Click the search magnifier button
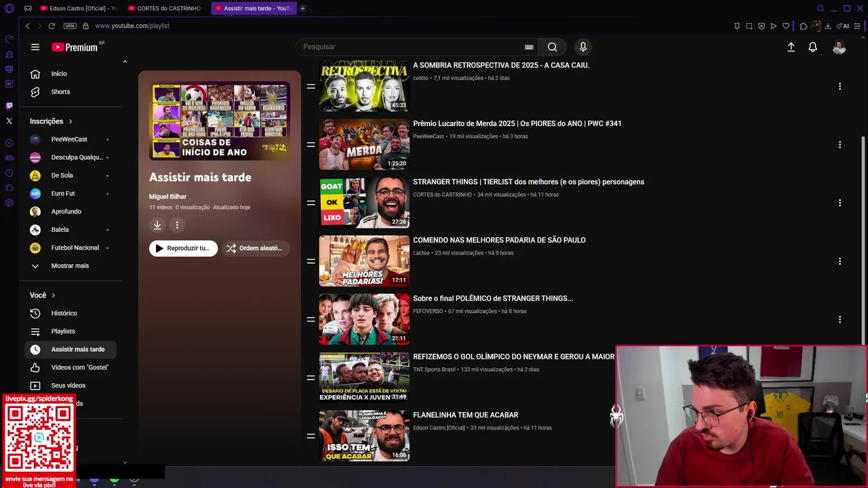 pyautogui.click(x=552, y=47)
